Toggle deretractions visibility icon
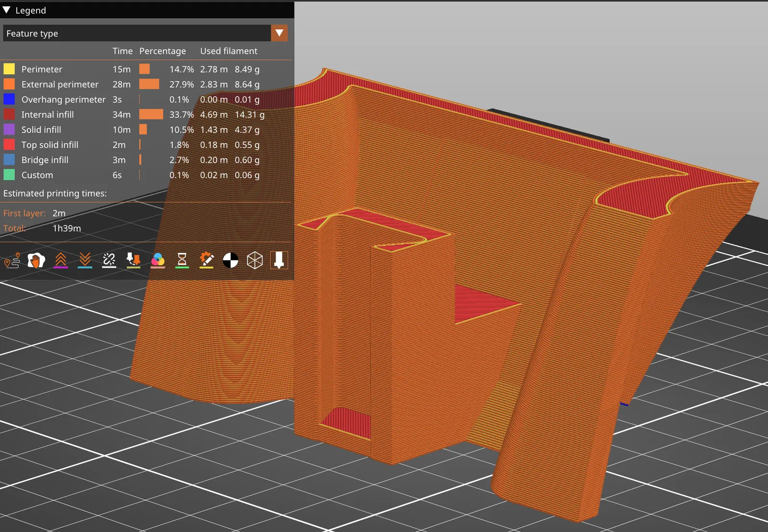The width and height of the screenshot is (768, 532). point(85,260)
